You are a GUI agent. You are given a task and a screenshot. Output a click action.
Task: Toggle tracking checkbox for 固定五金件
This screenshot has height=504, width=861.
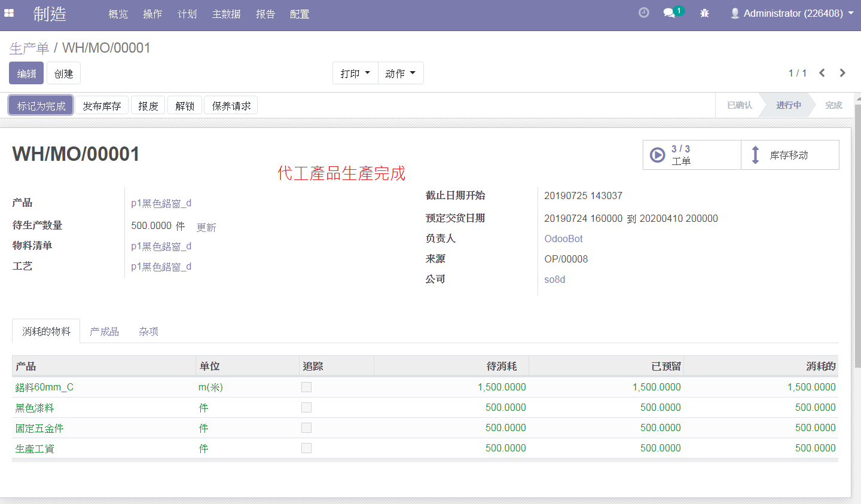coord(306,428)
